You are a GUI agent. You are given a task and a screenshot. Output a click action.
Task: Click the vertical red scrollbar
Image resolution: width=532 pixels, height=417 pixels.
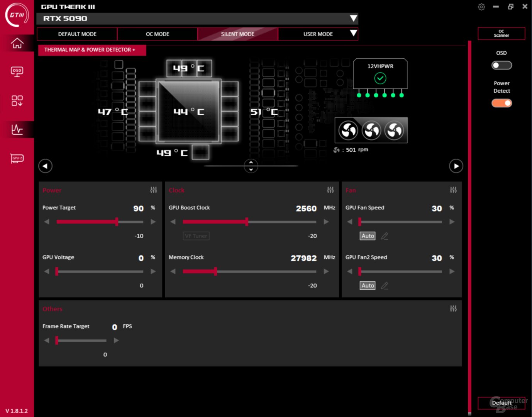(x=470, y=227)
